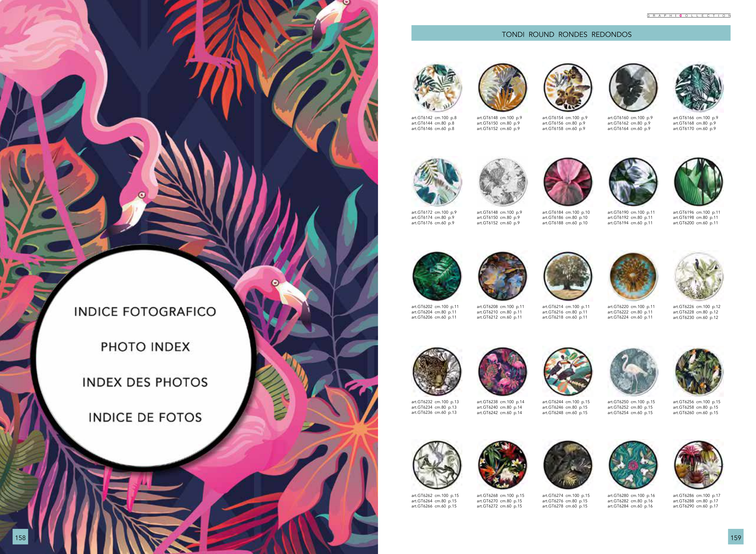Select the dark green fern art.GT6202 thumbnail
This screenshot has height=554, width=756.
tap(437, 276)
